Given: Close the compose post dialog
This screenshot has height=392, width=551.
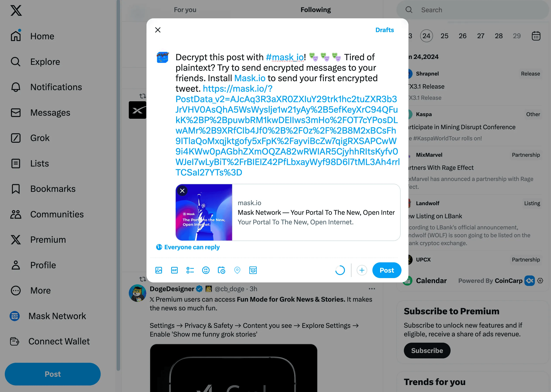Looking at the screenshot, I should pyautogui.click(x=158, y=30).
